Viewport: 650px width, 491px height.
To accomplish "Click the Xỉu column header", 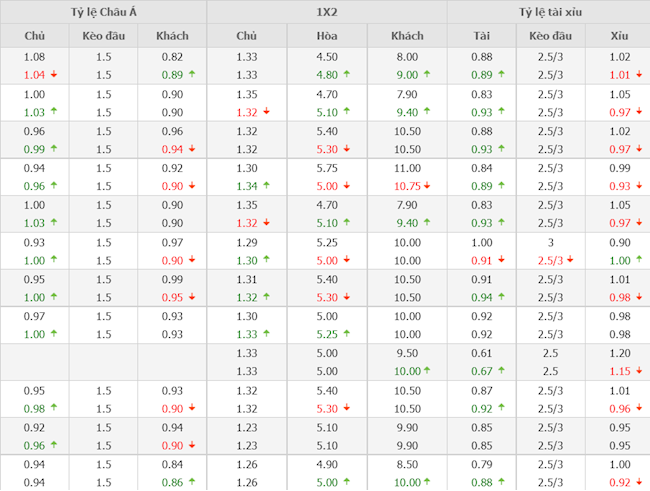I will click(x=619, y=36).
